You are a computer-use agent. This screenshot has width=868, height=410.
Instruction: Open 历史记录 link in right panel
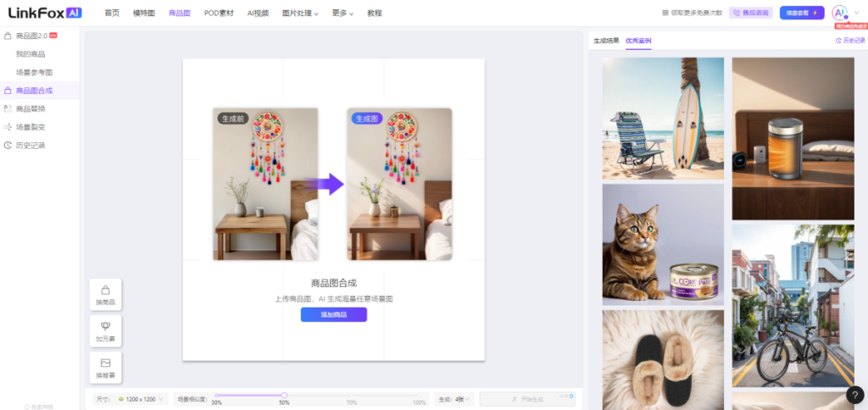click(849, 41)
